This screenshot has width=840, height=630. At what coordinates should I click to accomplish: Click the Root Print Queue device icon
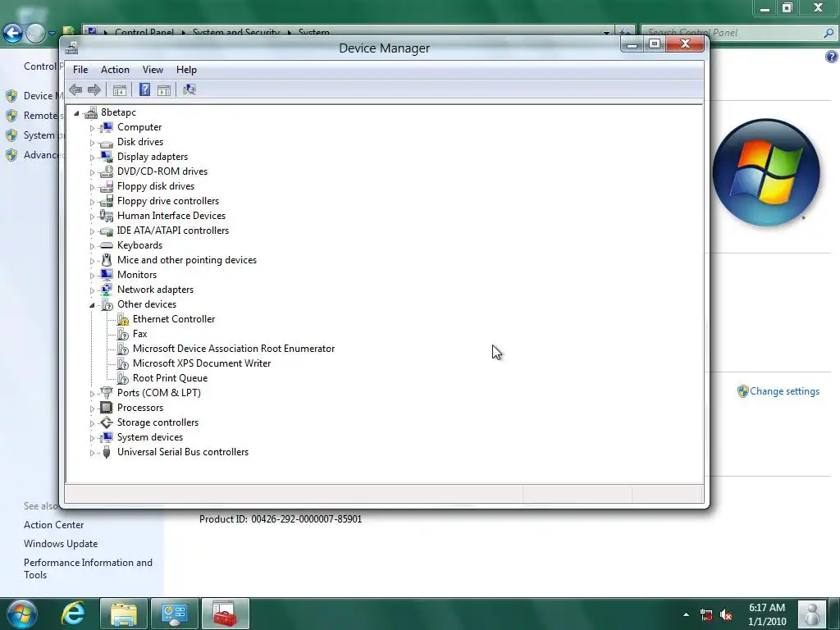123,378
